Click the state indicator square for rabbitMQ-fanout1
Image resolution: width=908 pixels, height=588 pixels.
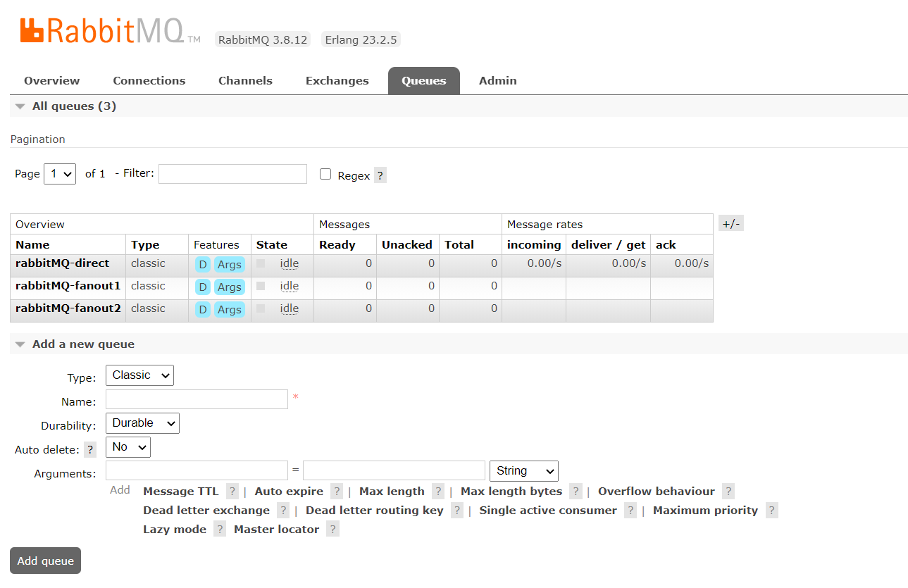click(x=261, y=286)
